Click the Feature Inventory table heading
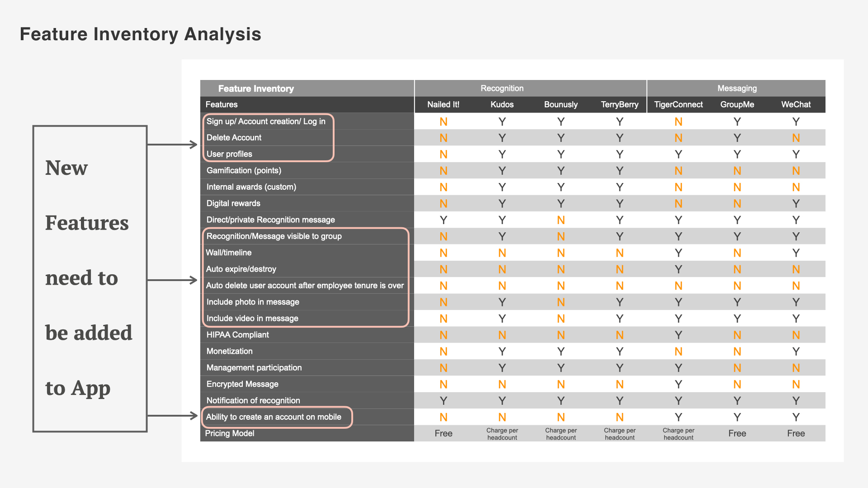Image resolution: width=868 pixels, height=488 pixels. [256, 89]
